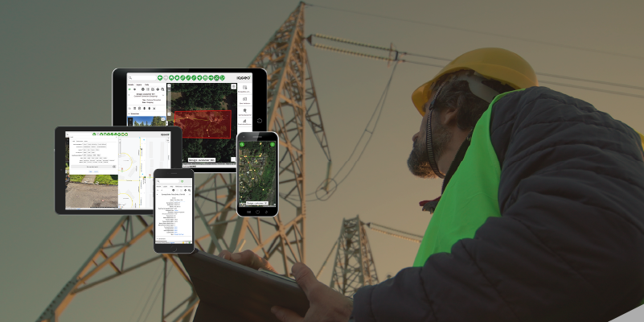Click the IQGeo logo on the left tablet
Viewport: 644px width, 322px height.
point(165,134)
